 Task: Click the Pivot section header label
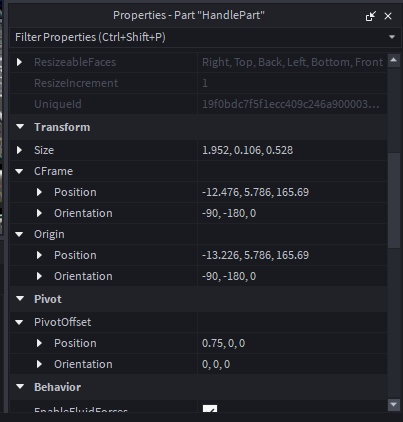[48, 299]
